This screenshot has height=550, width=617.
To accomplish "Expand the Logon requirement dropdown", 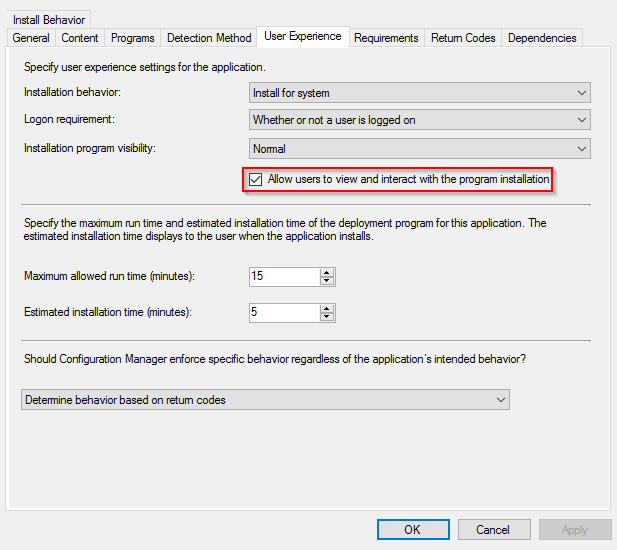I will [x=419, y=121].
